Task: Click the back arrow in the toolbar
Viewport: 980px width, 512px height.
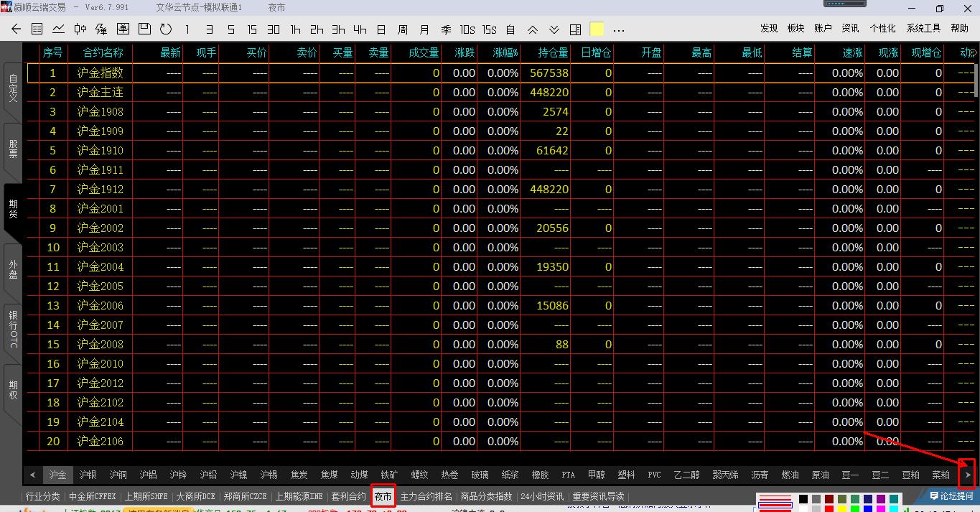Action: pos(17,29)
